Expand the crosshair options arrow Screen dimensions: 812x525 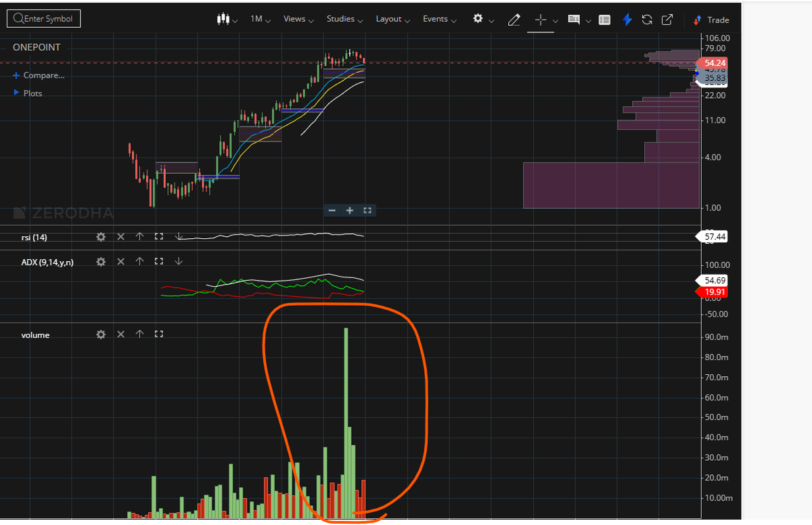(x=555, y=20)
